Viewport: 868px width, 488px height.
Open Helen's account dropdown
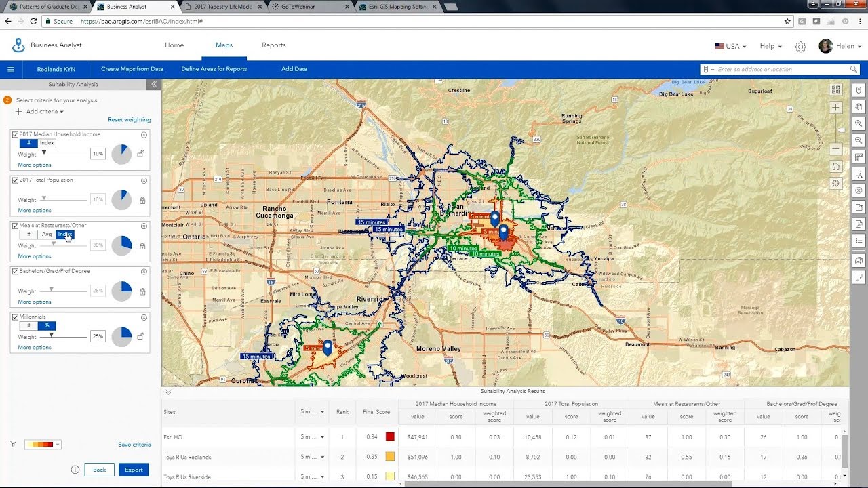point(840,46)
